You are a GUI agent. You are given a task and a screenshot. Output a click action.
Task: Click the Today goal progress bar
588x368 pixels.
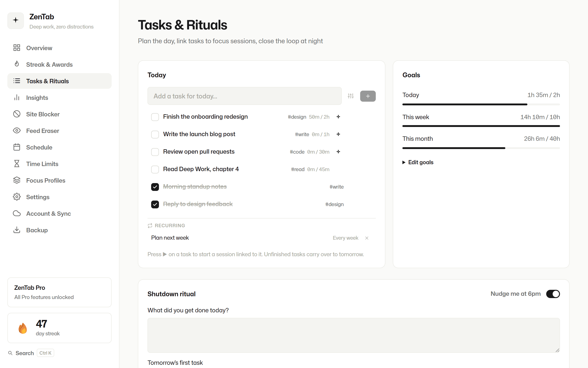[481, 104]
